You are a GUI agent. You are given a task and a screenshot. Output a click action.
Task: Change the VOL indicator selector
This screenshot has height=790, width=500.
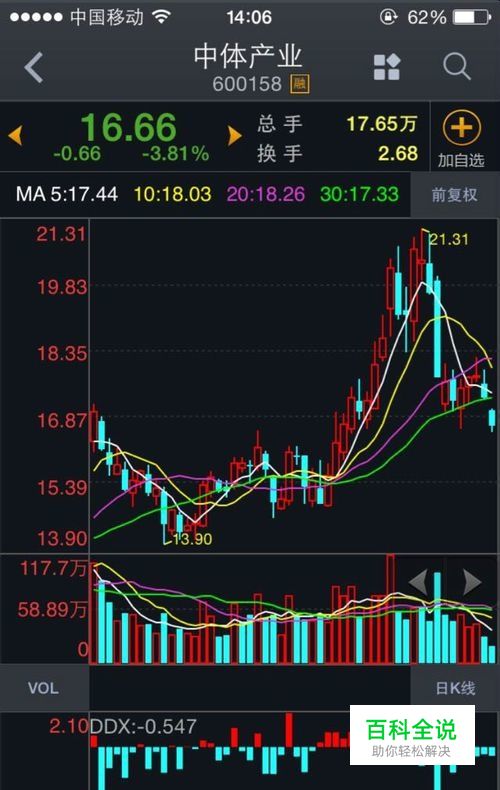click(44, 688)
